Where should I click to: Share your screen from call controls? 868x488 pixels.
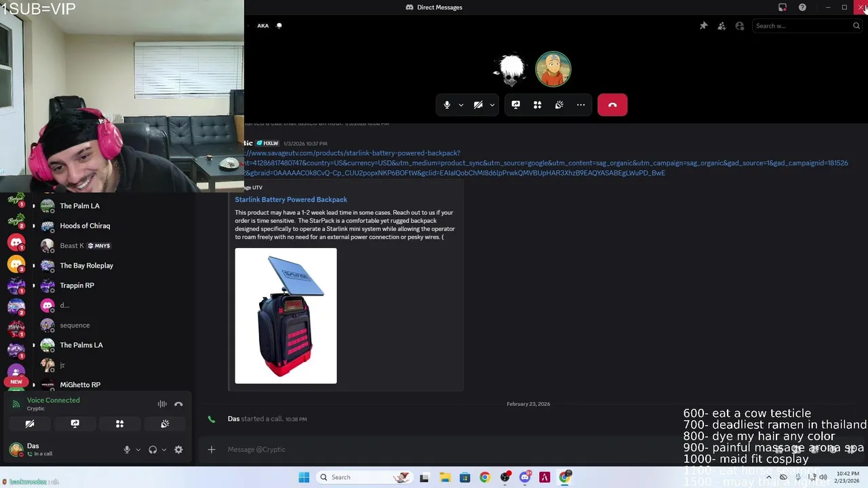point(516,105)
